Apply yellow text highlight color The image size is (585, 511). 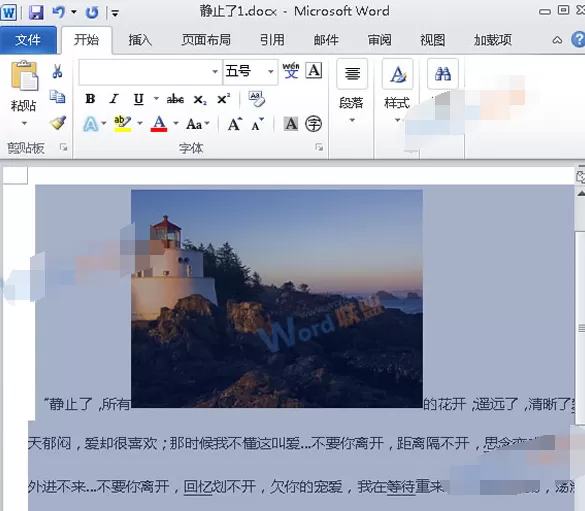click(x=122, y=123)
